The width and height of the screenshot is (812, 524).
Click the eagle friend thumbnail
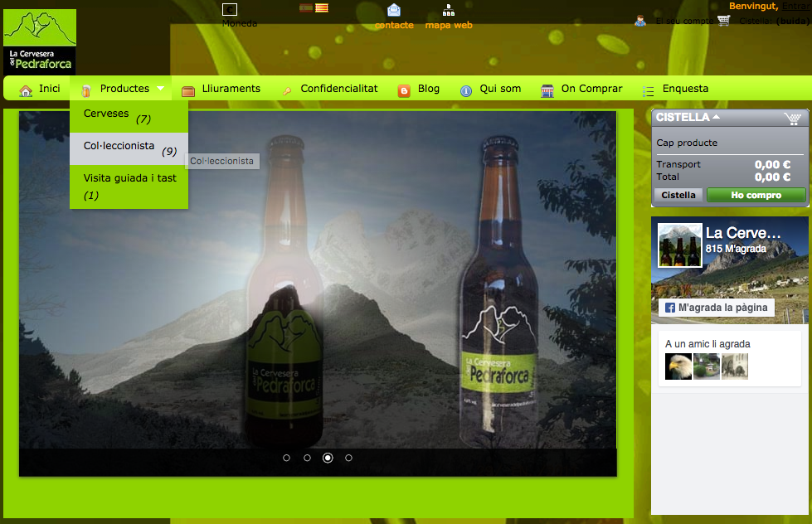(678, 366)
